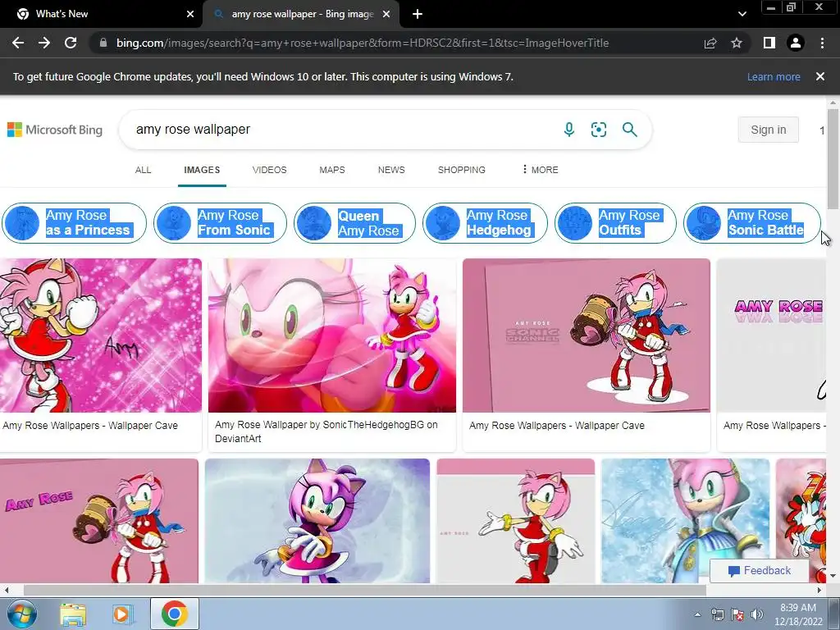Open the Chrome side panel
Image resolution: width=840 pixels, height=630 pixels.
[769, 43]
